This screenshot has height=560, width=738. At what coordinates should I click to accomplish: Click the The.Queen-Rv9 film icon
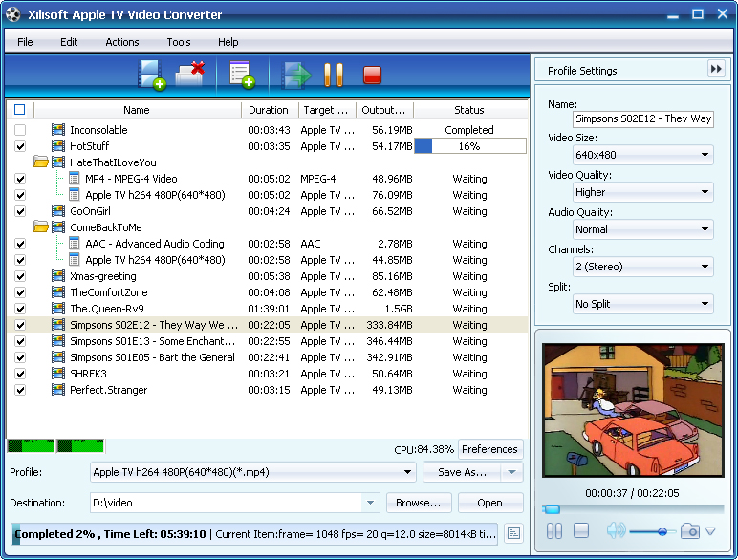click(58, 309)
